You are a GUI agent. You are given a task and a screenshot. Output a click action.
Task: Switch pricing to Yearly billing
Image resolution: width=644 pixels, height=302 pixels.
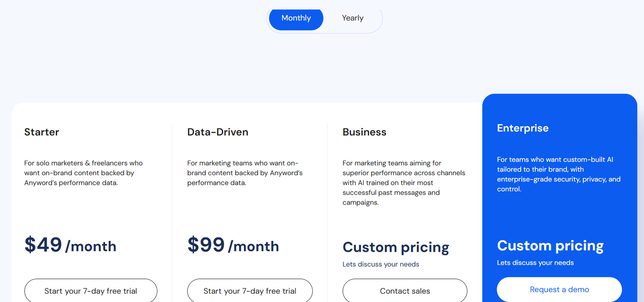pos(353,18)
